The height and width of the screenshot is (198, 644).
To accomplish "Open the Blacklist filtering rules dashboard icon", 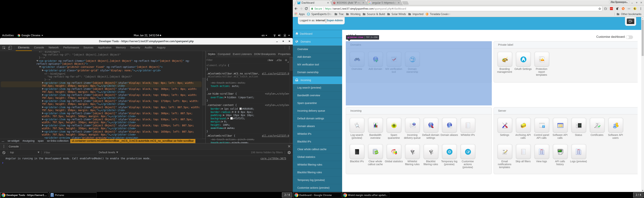I will coord(431,152).
